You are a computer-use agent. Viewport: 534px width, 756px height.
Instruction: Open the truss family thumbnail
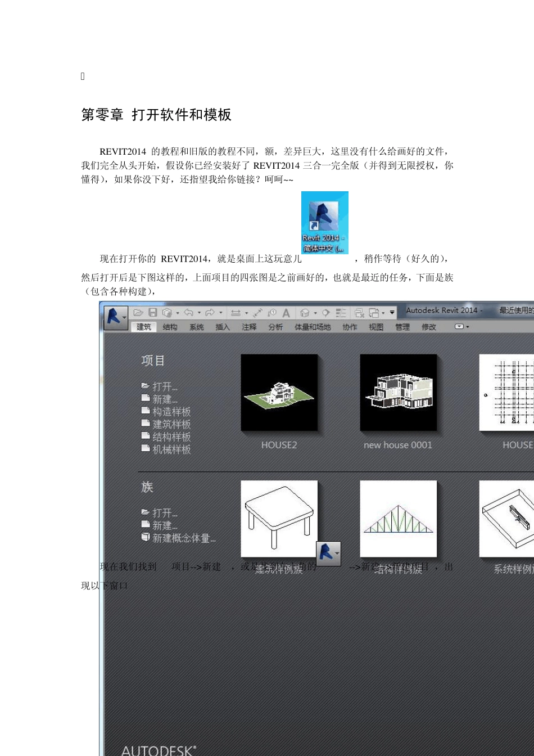pos(399,519)
